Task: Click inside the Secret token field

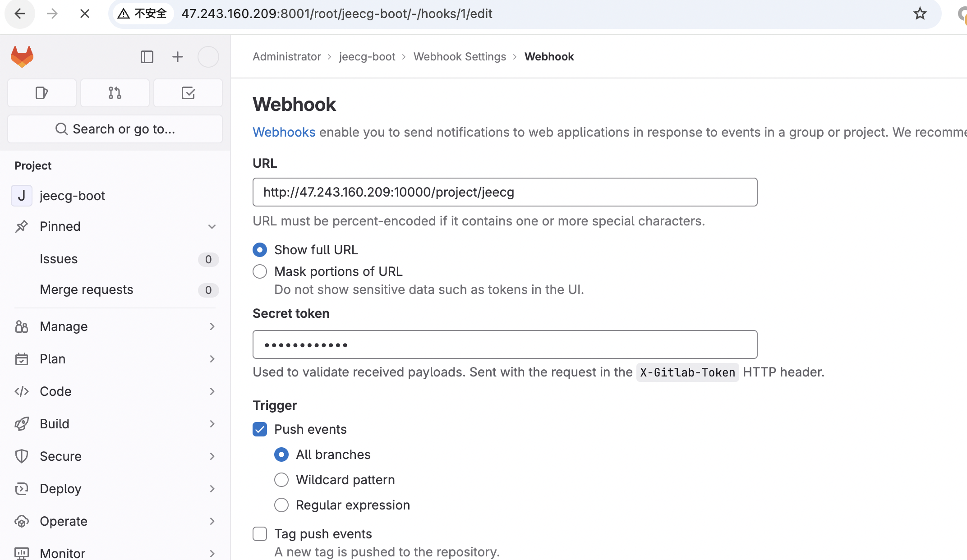Action: (x=505, y=344)
